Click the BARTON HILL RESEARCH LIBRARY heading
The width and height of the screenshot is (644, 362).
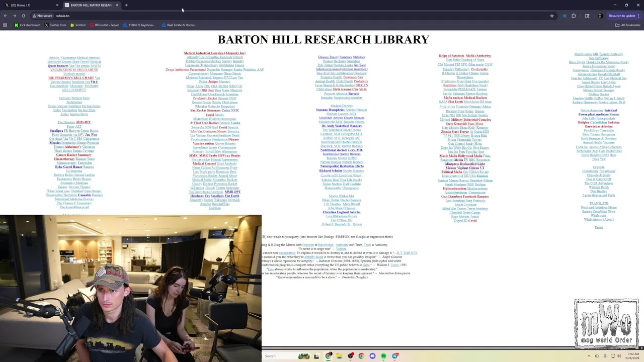pos(324,40)
